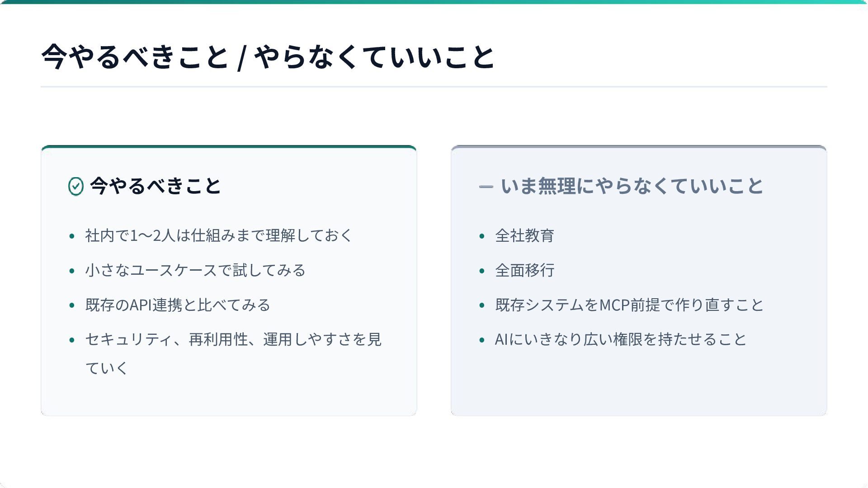Click bullet 小さなユースケースで試してみる
This screenshot has width=868, height=488.
195,270
